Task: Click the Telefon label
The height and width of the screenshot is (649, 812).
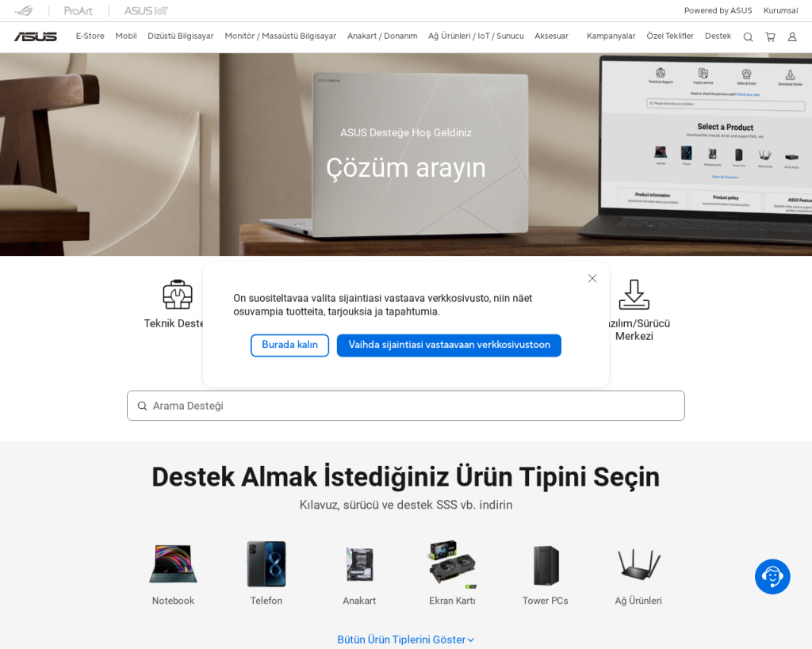Action: [x=266, y=601]
